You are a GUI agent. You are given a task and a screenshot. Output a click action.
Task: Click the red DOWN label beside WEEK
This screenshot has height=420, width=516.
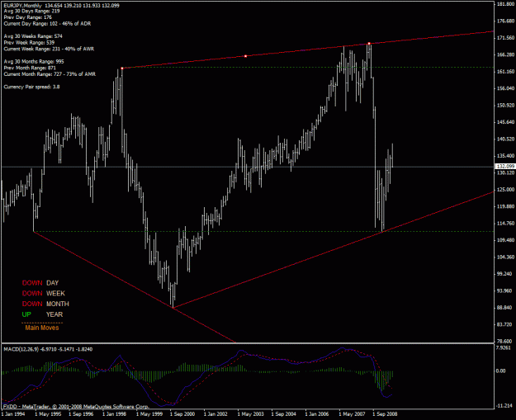click(x=32, y=294)
